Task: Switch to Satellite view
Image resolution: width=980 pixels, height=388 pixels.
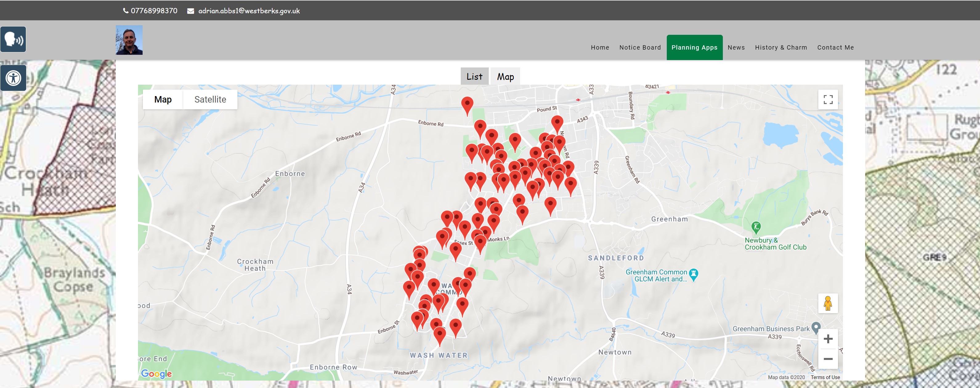Action: click(210, 99)
